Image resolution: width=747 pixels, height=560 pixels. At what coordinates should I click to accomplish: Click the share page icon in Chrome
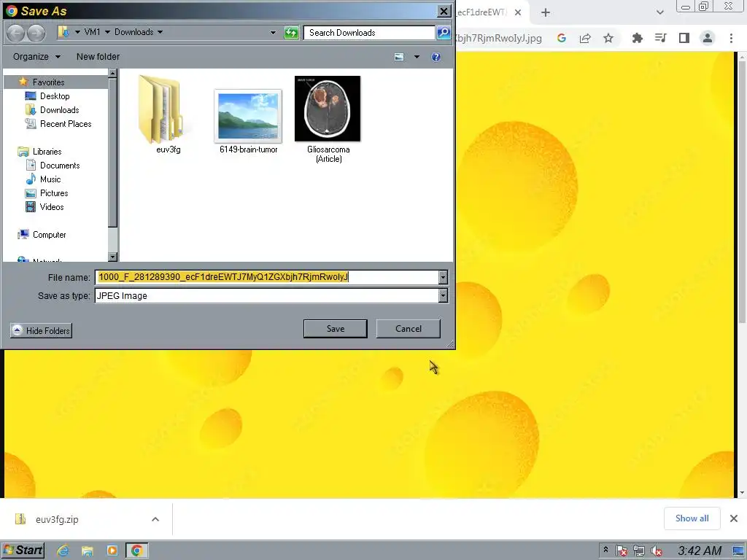coord(585,38)
